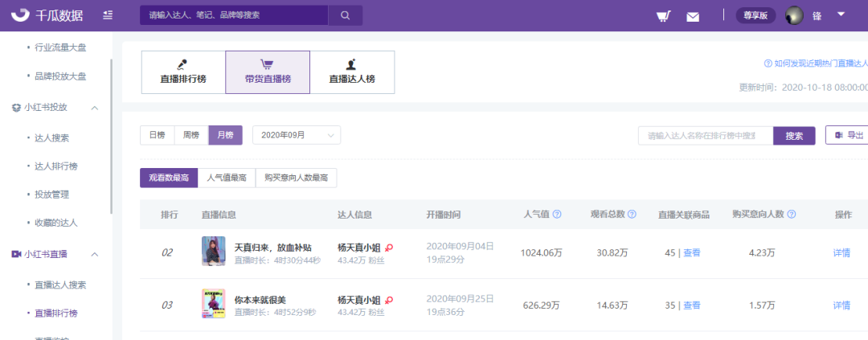Switch ranking period to 日榜
The height and width of the screenshot is (340, 868).
coord(158,135)
